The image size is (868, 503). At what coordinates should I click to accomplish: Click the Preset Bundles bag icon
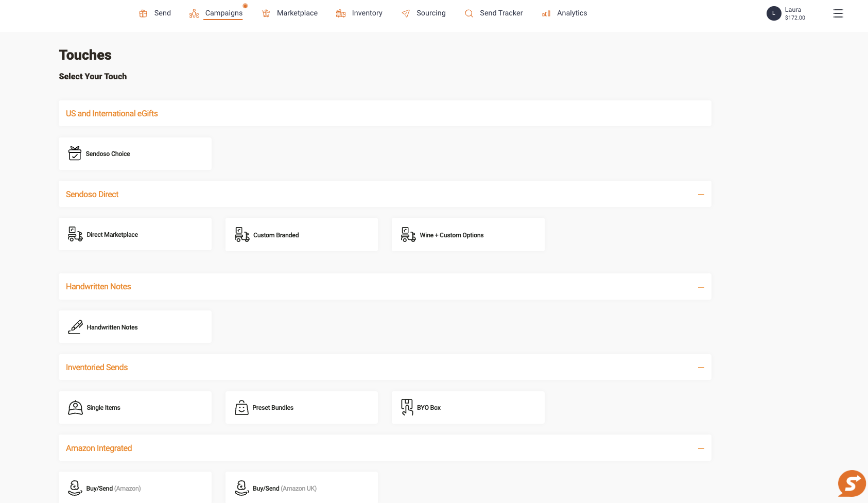pos(241,407)
